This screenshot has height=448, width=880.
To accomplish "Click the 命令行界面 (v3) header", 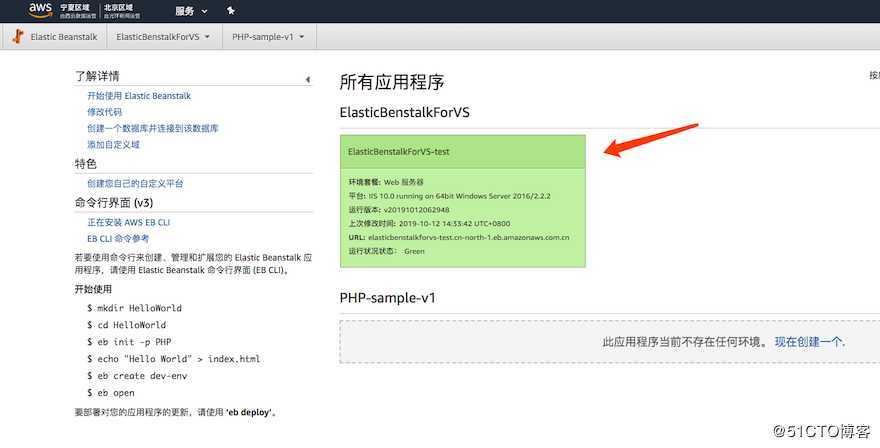I will tap(114, 203).
